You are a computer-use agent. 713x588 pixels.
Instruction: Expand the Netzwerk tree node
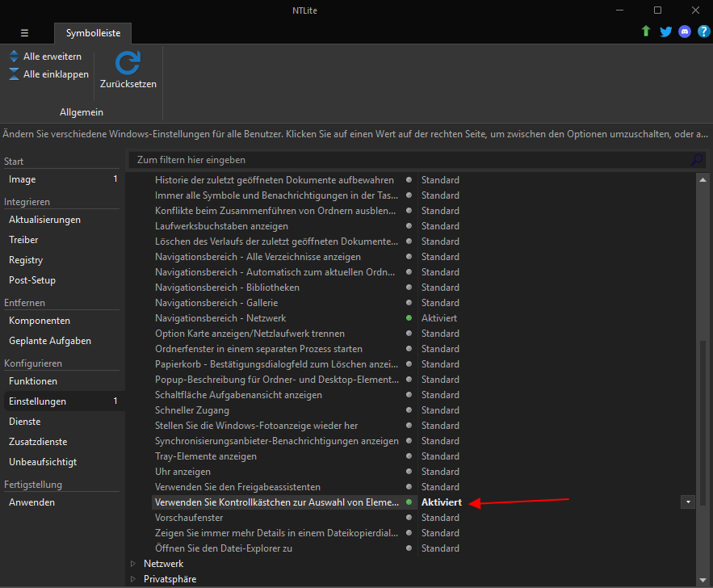coord(133,564)
